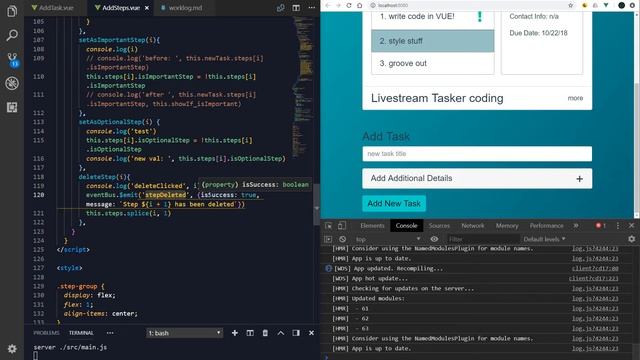Open the editor more actions ellipsis

pos(311,8)
